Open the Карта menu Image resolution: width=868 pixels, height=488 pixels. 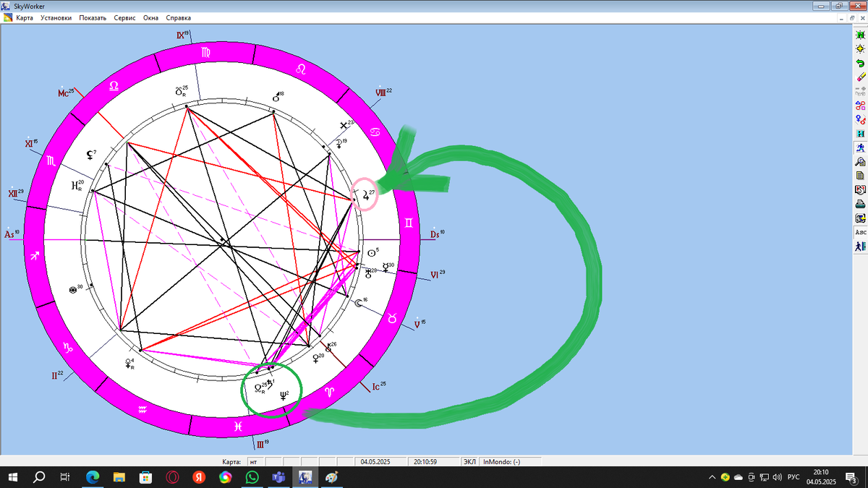pos(25,18)
